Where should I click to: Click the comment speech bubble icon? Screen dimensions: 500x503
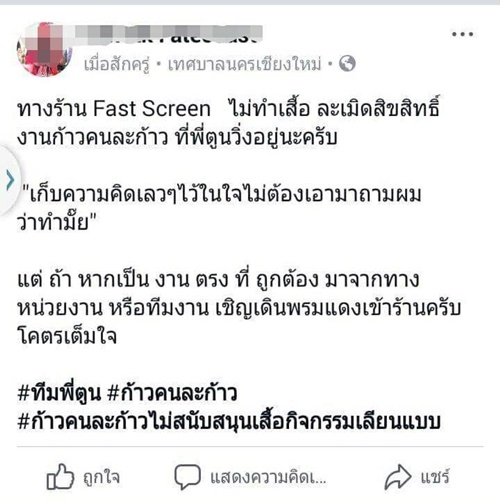coord(187,477)
